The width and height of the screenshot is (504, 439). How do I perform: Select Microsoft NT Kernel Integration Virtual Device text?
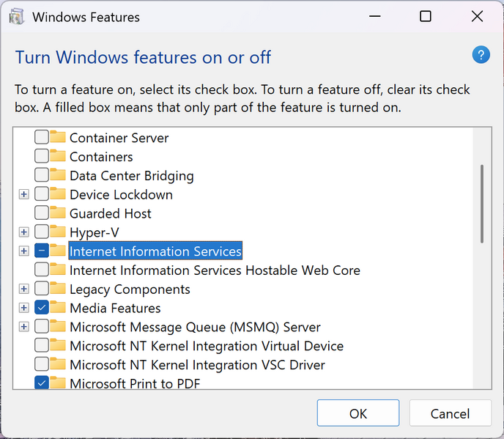coord(207,346)
